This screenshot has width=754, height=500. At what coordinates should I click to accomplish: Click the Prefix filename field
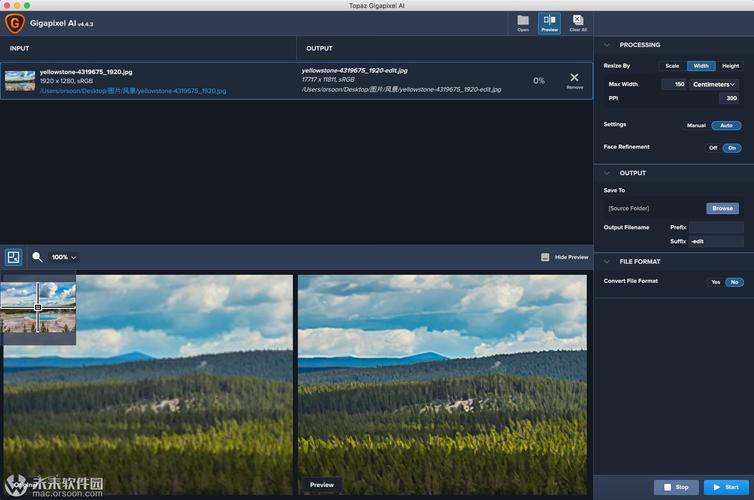click(x=716, y=227)
